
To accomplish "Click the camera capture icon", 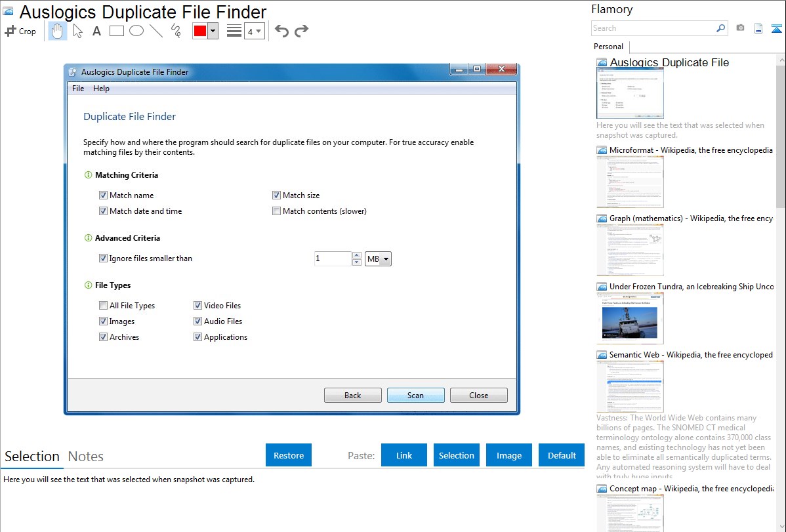I will coord(740,28).
